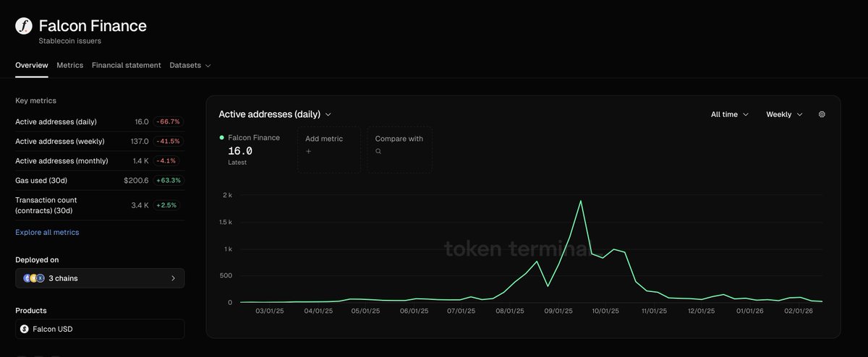Click the chain logos in Deployed on
This screenshot has width=868, height=357.
[34, 278]
